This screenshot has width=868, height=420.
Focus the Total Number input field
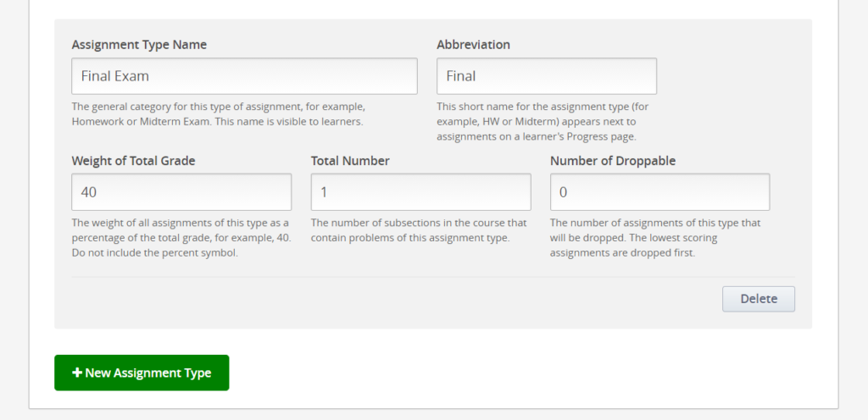coord(420,192)
